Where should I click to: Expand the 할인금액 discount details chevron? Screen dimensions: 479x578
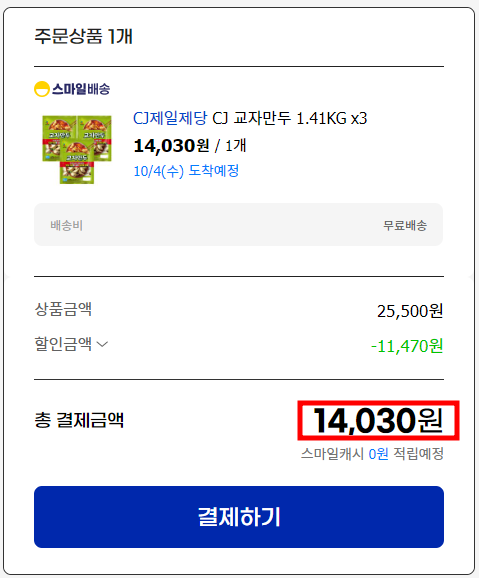(102, 344)
